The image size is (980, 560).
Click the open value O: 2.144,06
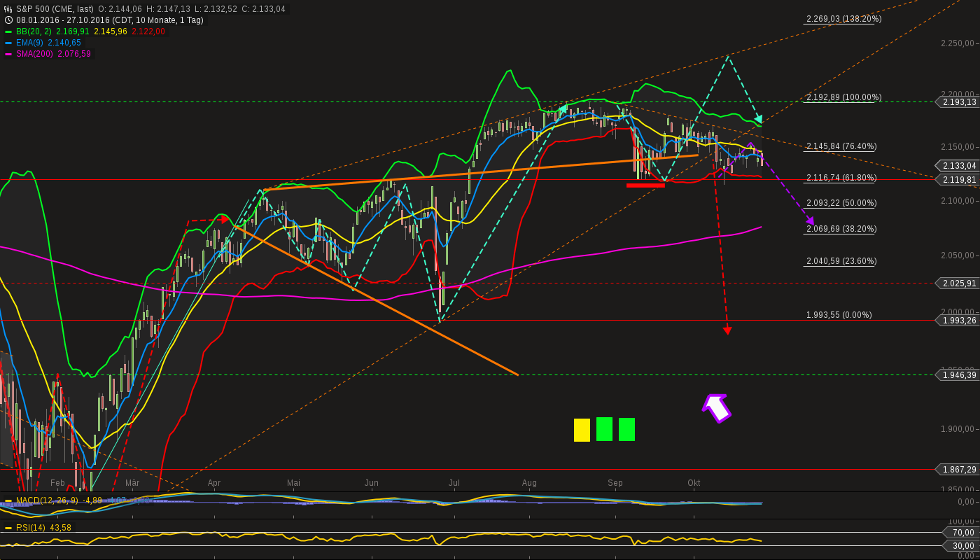click(x=121, y=9)
